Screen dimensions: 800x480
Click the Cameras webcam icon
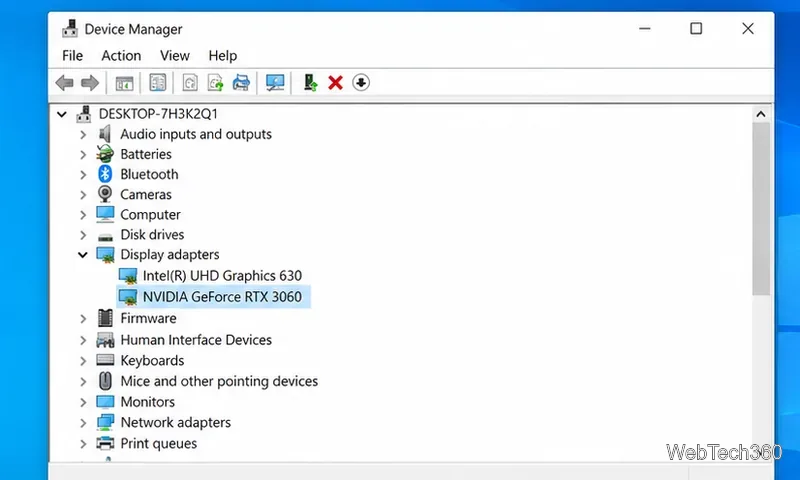(105, 194)
